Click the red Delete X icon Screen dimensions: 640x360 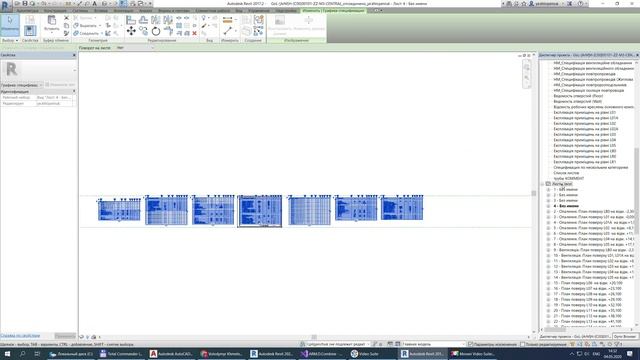(x=194, y=33)
